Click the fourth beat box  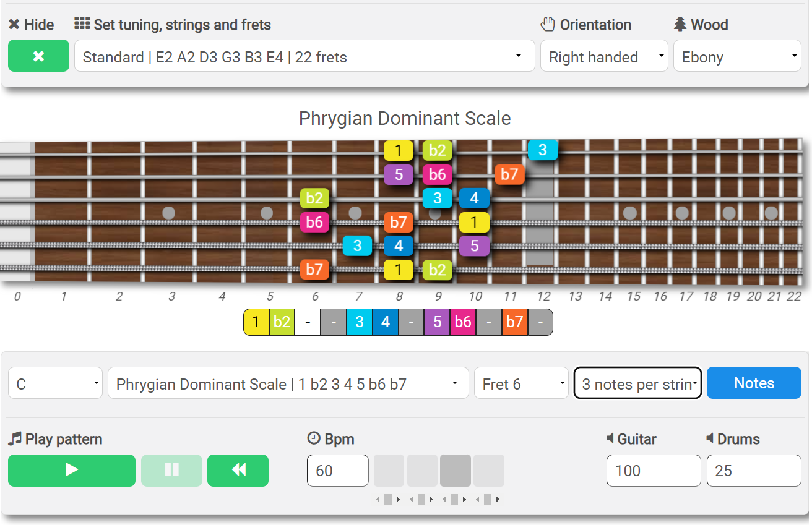(489, 471)
